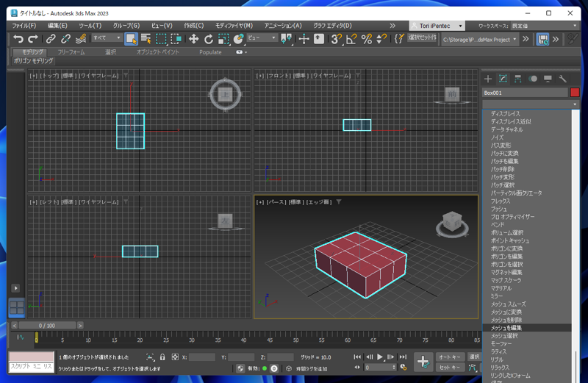Click the Box001 object name field
The image size is (588, 383).
[525, 93]
